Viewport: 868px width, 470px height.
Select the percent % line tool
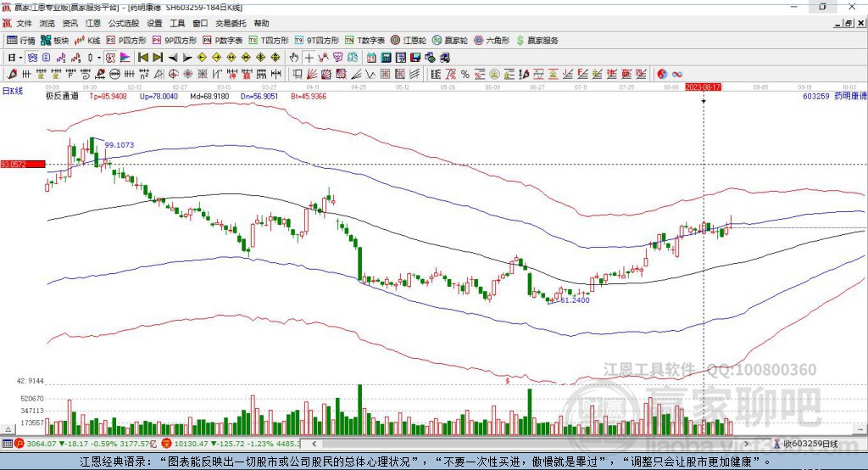[x=465, y=75]
